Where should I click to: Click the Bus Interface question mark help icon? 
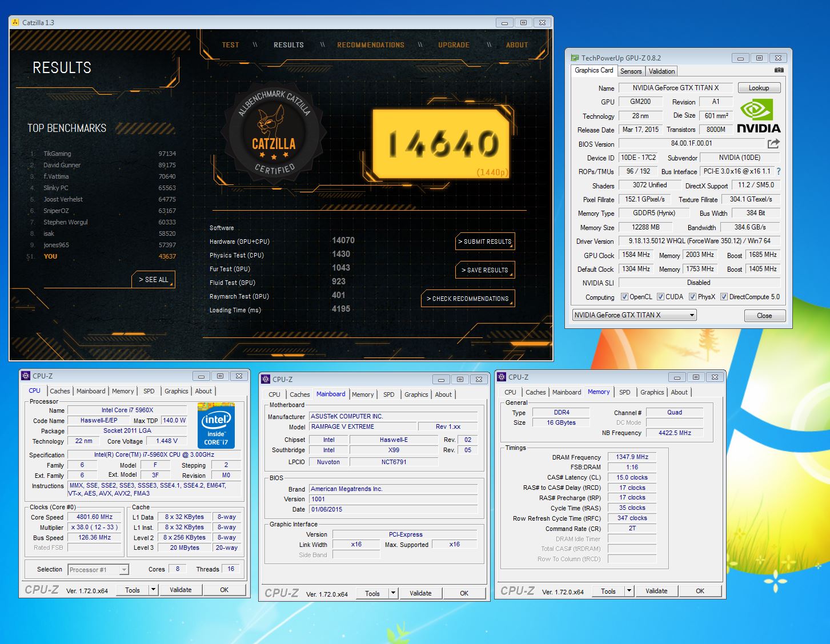778,171
